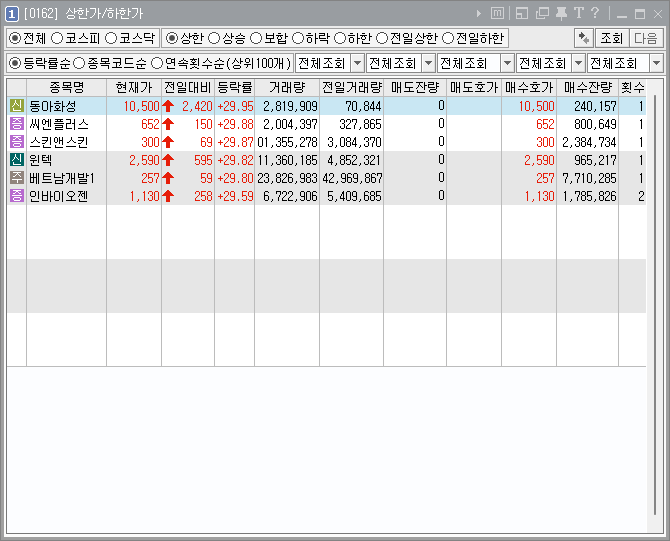
Task: Click the duplicate window icon in title bar
Action: coord(542,14)
